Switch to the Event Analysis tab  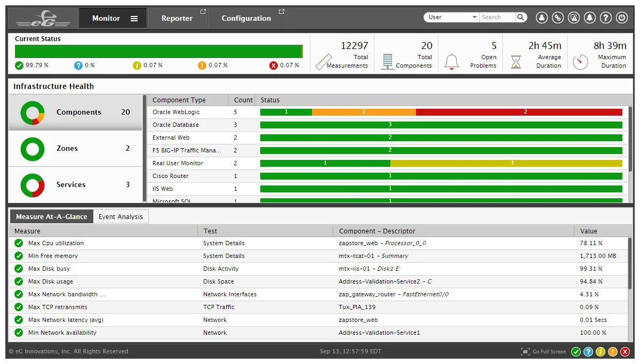pyautogui.click(x=121, y=217)
